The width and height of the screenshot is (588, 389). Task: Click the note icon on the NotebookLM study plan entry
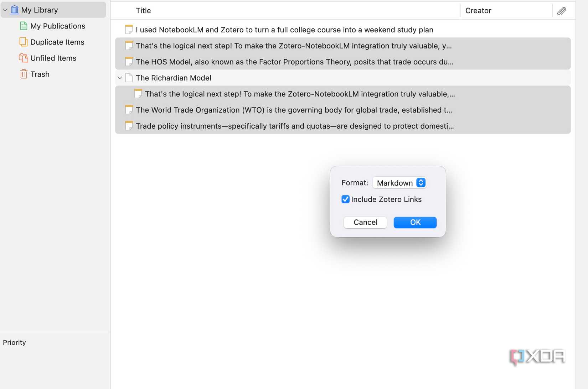coord(129,29)
